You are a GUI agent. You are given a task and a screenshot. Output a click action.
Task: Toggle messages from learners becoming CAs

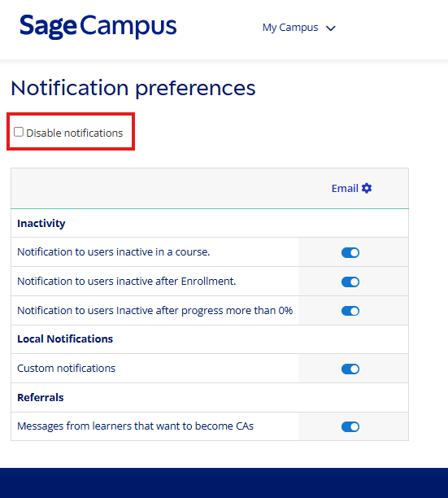click(350, 427)
